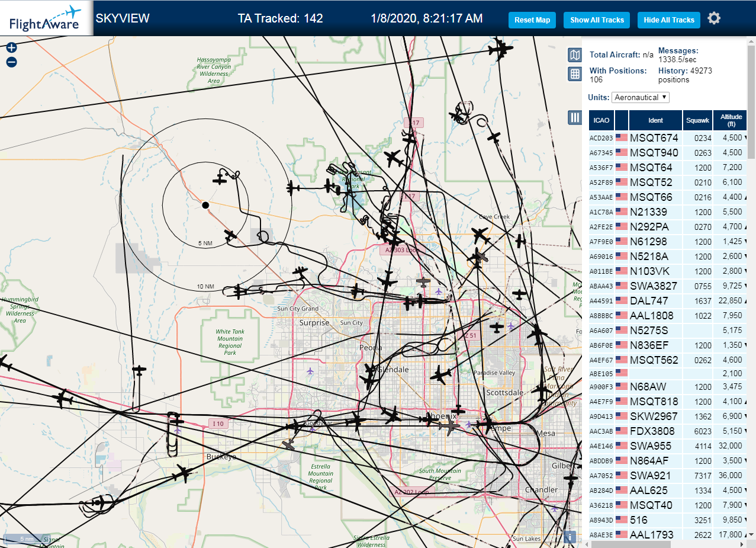The height and width of the screenshot is (548, 756).
Task: Select the N68AW aircraft row
Action: (668, 386)
